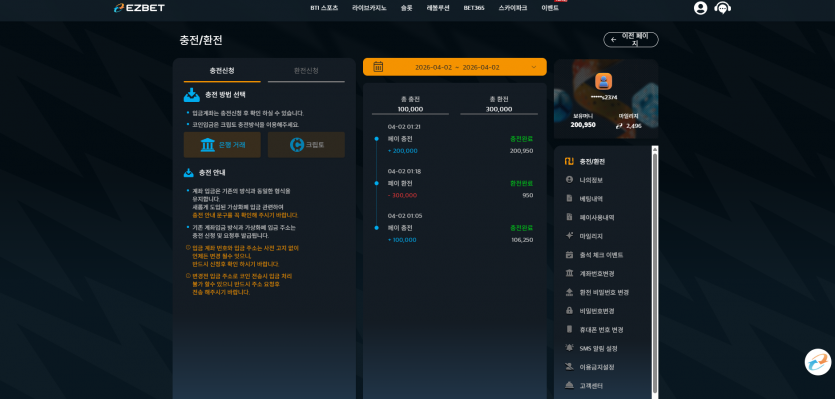This screenshot has height=399, width=835.
Task: Open the user profile icon in header
Action: [x=700, y=8]
